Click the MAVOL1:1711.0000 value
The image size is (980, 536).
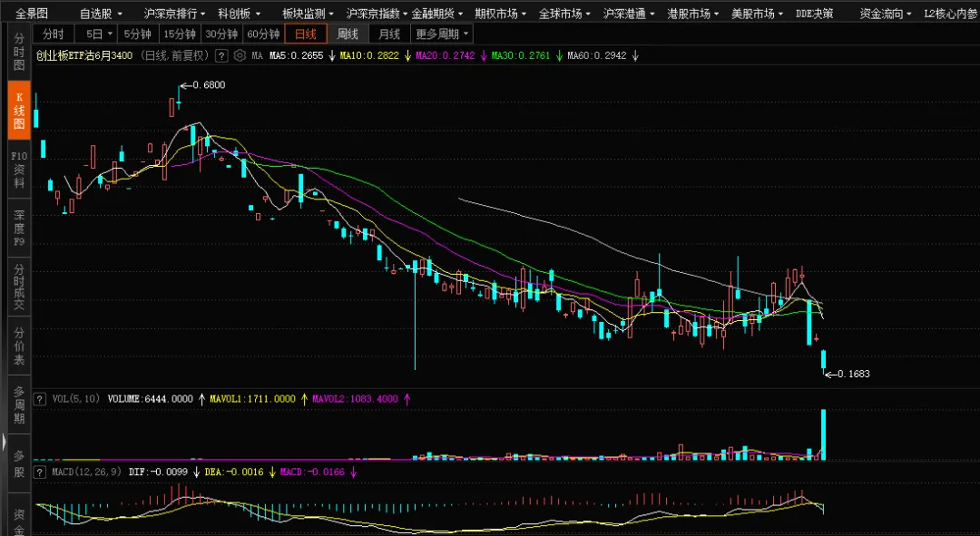coord(252,399)
